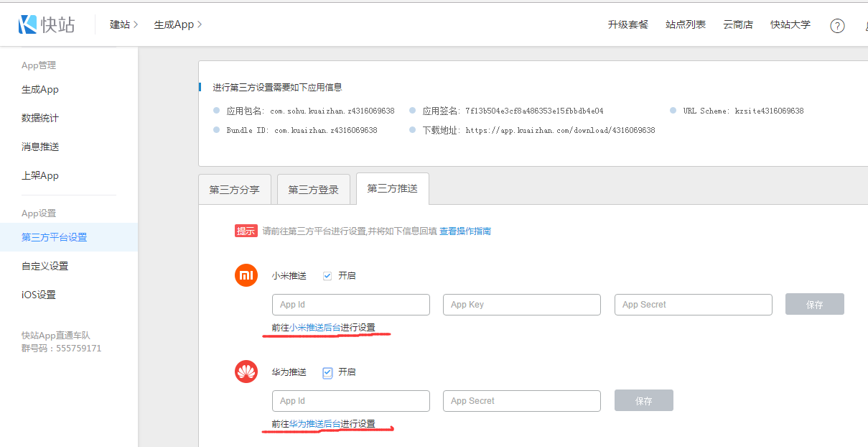Image resolution: width=868 pixels, height=447 pixels.
Task: Save the Huawei push settings
Action: [x=643, y=400]
